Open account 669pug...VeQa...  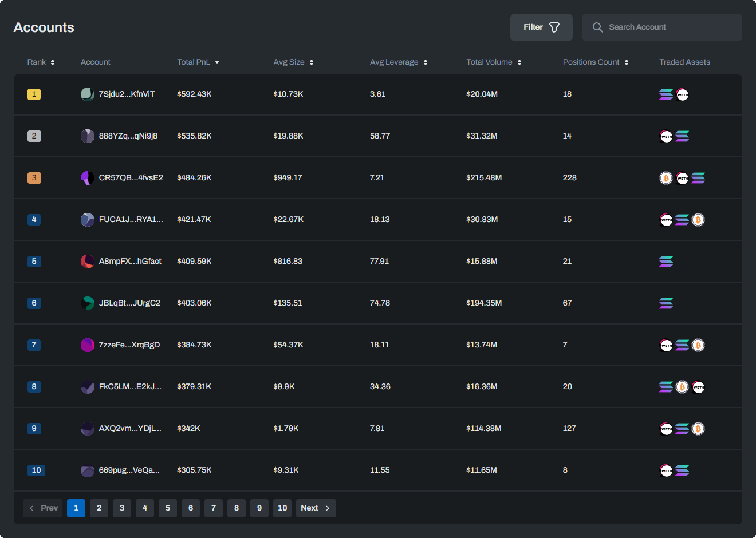click(129, 470)
